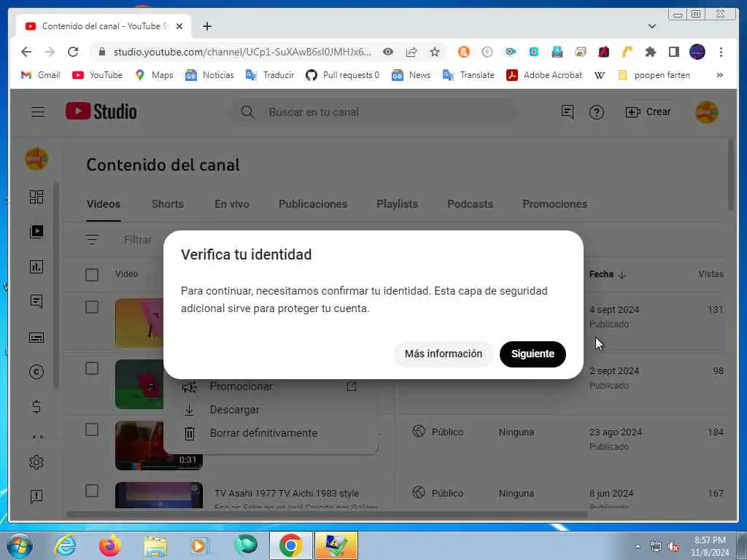Image resolution: width=747 pixels, height=560 pixels.
Task: Open the Chrome extensions puzzle icon
Action: point(650,52)
